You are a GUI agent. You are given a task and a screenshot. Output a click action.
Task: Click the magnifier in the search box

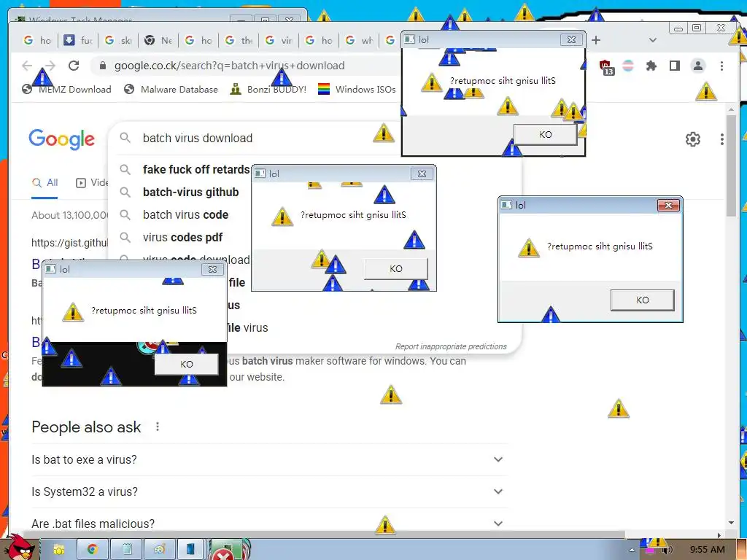pos(125,138)
